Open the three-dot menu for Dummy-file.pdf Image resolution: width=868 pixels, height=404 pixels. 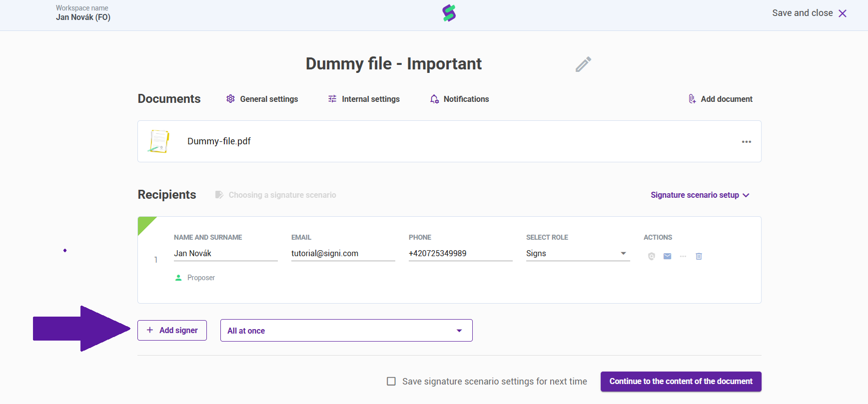tap(746, 142)
